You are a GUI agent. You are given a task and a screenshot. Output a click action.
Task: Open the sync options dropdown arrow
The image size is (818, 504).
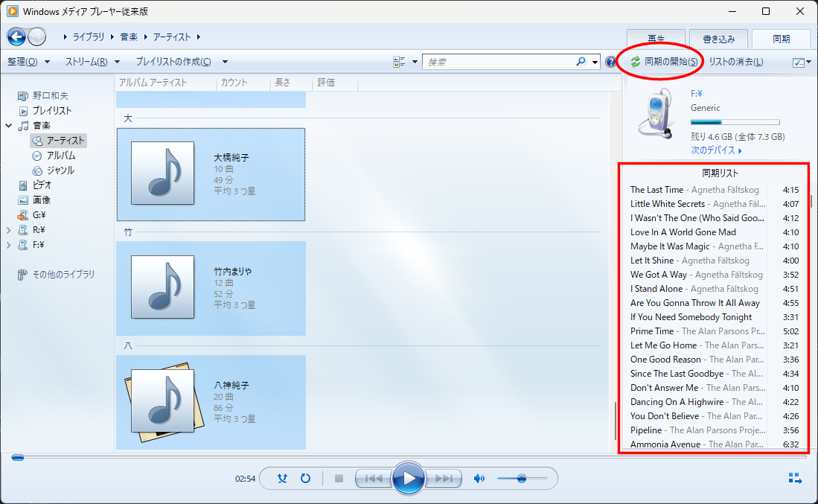pyautogui.click(x=809, y=62)
